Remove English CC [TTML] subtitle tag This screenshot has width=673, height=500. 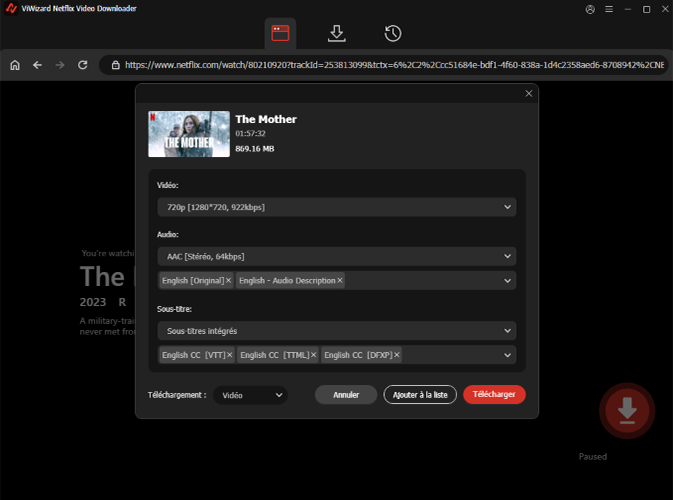[313, 355]
